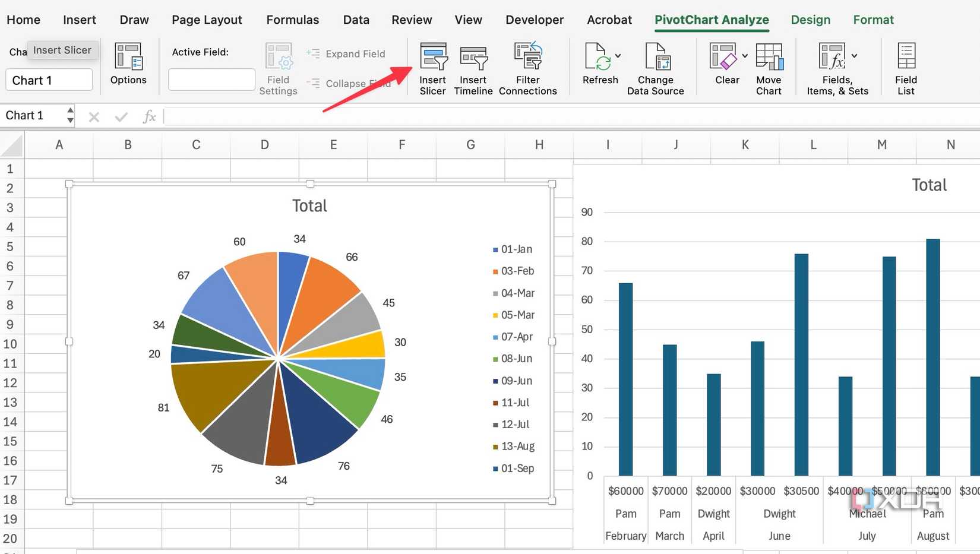
Task: Click the 09-Jun legend entry
Action: click(x=513, y=381)
